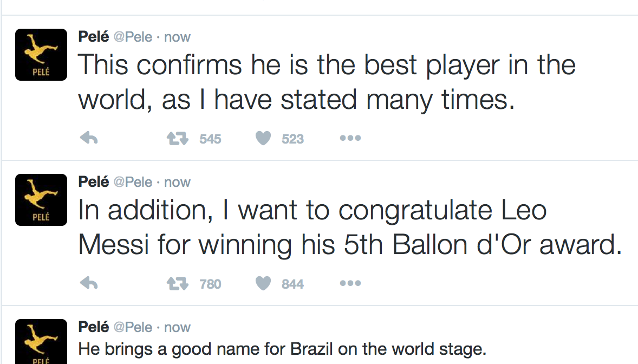Open the "now" timestamp on the Brazil tweet

click(177, 327)
